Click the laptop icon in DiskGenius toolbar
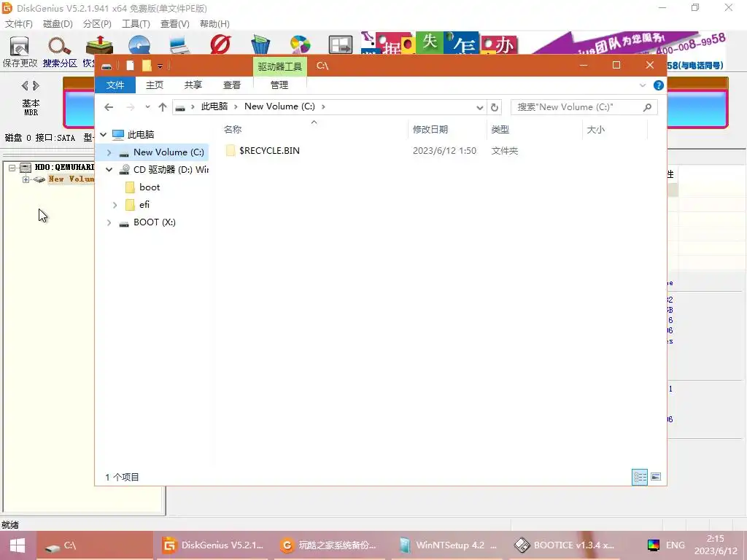The height and width of the screenshot is (560, 747). click(x=179, y=45)
